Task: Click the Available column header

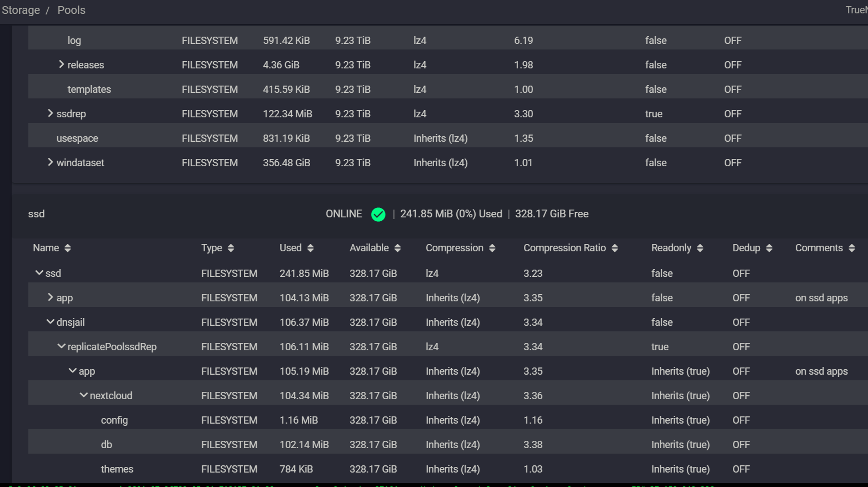Action: click(369, 248)
